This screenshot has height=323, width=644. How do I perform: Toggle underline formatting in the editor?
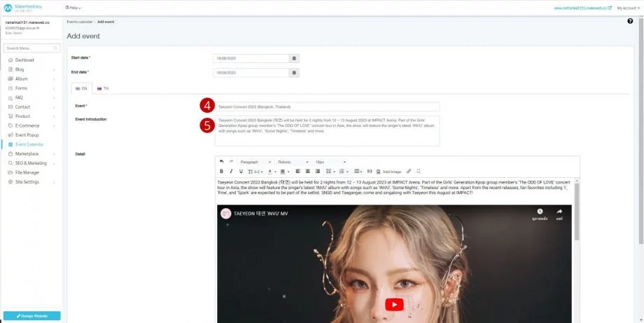click(241, 172)
